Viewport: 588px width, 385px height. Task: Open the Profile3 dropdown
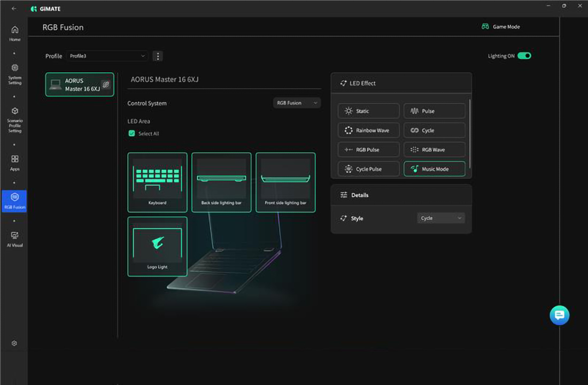107,56
